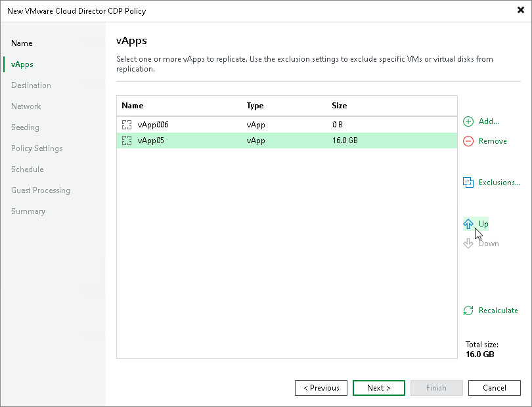Open the Summary wizard step

pyautogui.click(x=28, y=211)
